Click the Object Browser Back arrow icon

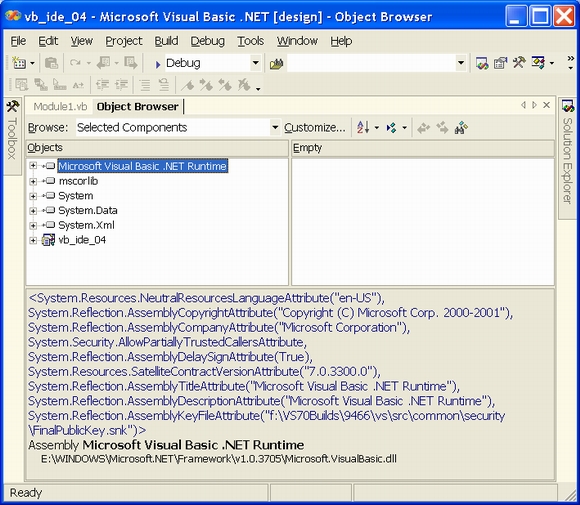(424, 128)
